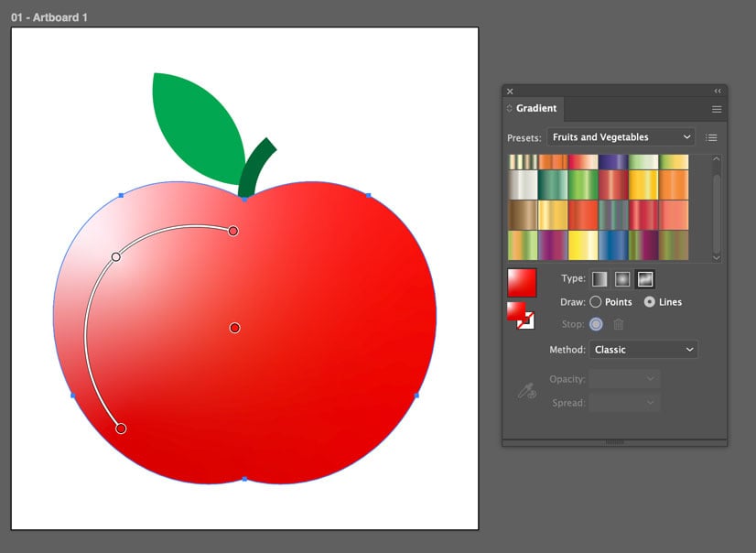The height and width of the screenshot is (553, 756).
Task: Click the fill/stroke swap box icon
Action: (x=521, y=315)
